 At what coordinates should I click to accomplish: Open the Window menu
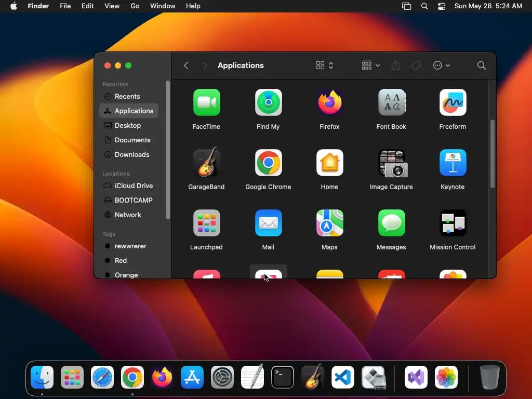point(163,6)
